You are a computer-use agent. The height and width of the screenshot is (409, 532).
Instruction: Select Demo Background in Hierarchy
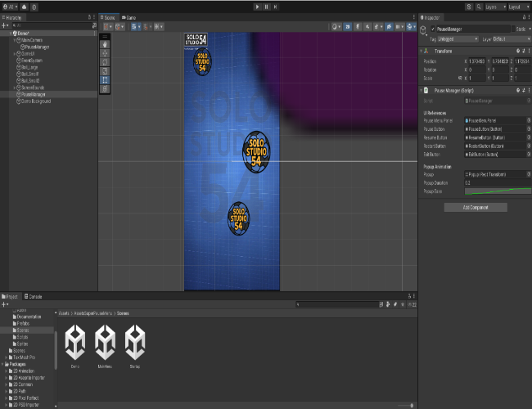click(x=36, y=101)
